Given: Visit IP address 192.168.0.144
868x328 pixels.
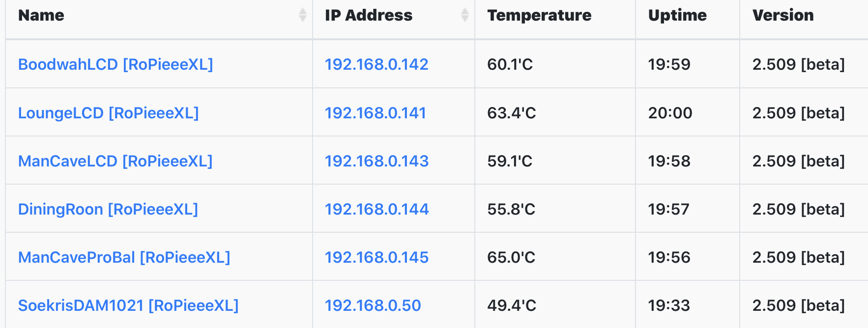Looking at the screenshot, I should click(377, 209).
